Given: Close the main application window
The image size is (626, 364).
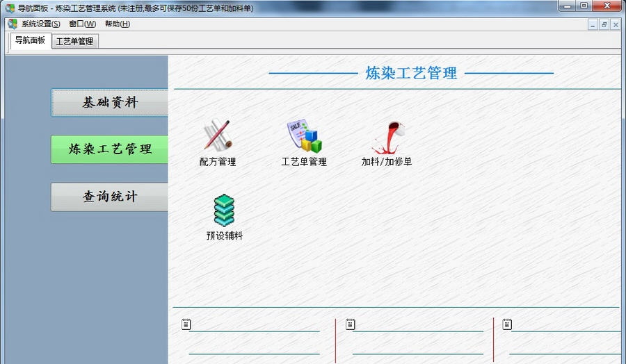Looking at the screenshot, I should coord(607,6).
